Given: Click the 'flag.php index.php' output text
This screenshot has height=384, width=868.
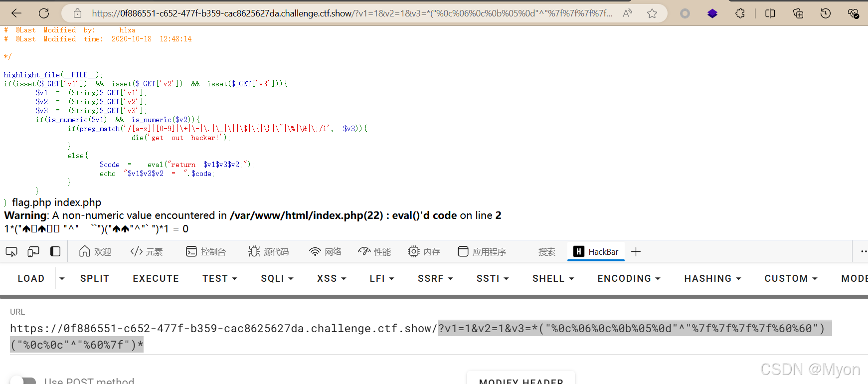Looking at the screenshot, I should click(56, 202).
